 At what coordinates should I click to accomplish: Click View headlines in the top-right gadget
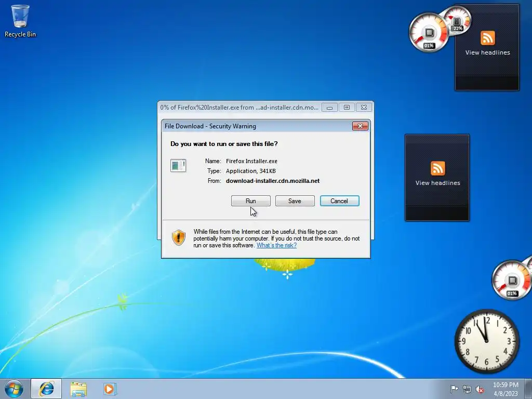(487, 52)
